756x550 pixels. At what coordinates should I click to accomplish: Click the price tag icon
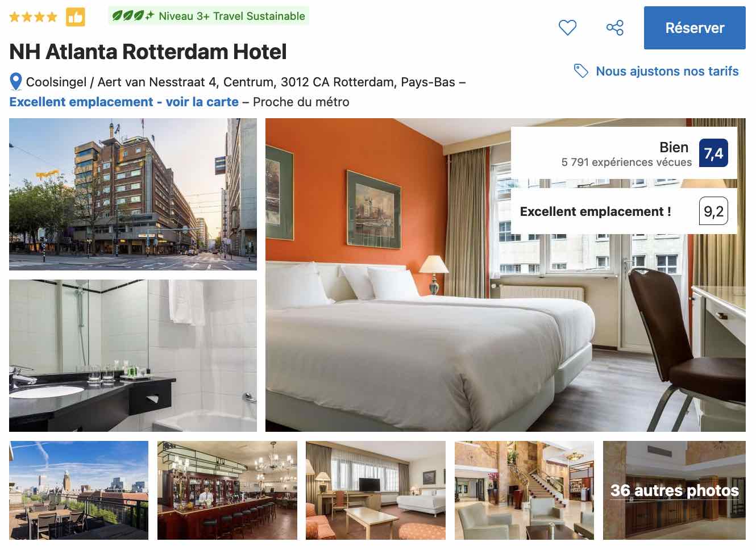(x=580, y=71)
